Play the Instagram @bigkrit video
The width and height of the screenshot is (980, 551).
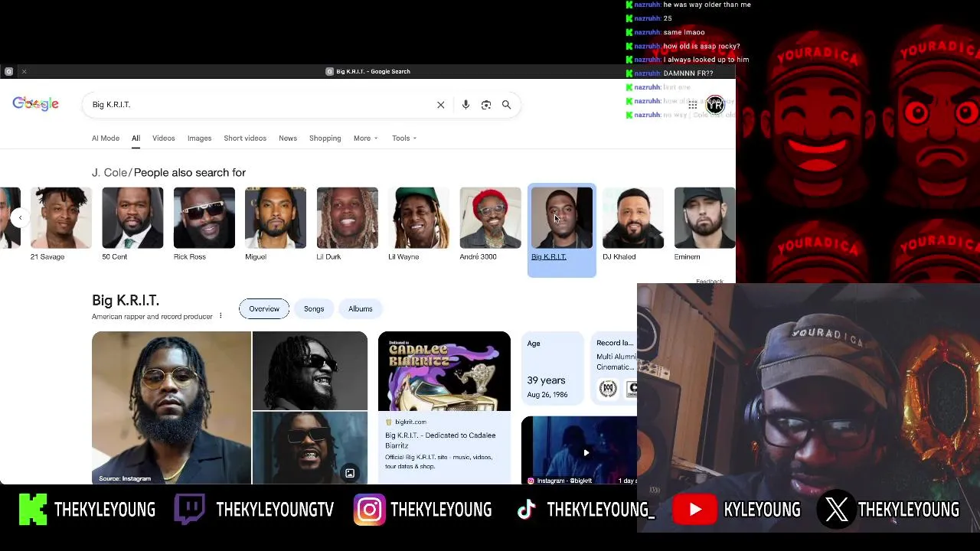586,452
